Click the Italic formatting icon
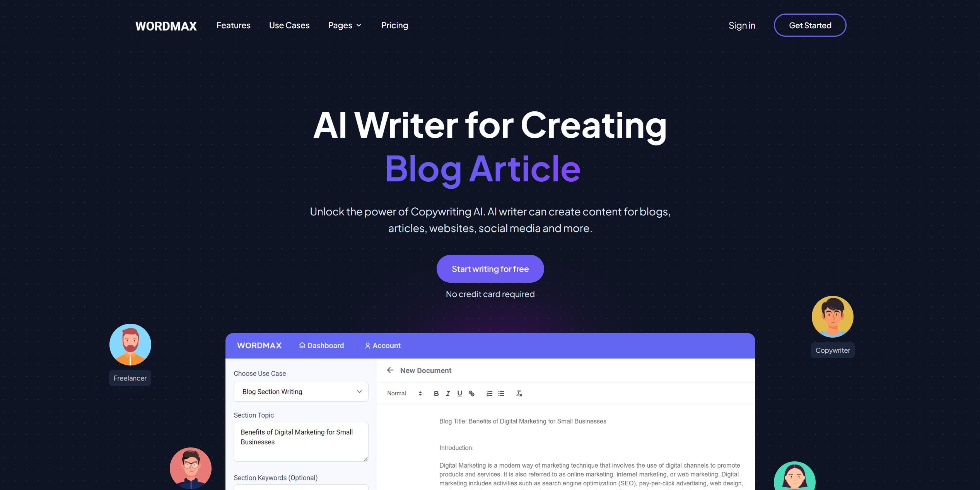 pyautogui.click(x=447, y=393)
